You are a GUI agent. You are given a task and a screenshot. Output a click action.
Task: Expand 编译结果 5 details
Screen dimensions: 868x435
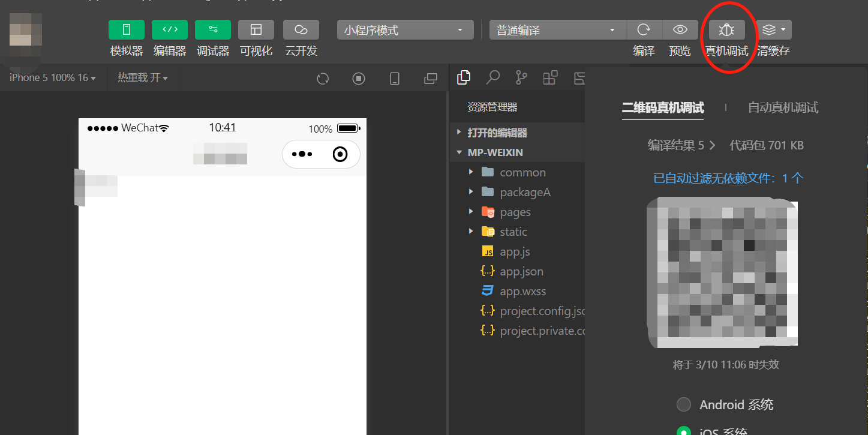click(x=681, y=145)
